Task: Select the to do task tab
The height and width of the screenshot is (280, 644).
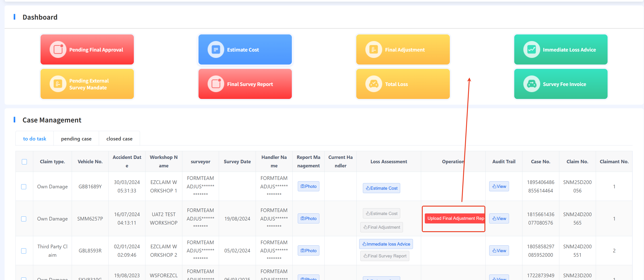Action: point(35,139)
